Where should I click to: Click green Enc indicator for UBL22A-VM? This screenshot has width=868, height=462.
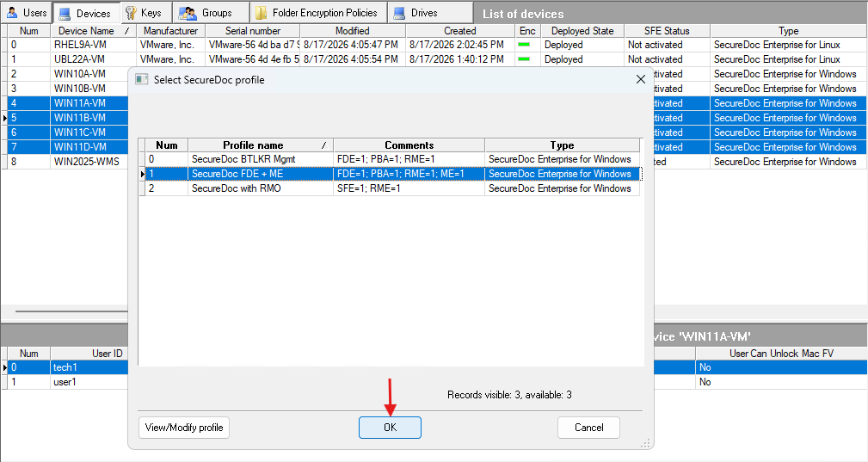524,59
